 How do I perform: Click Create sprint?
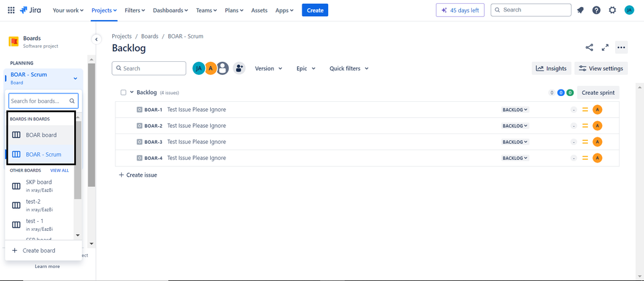tap(598, 92)
